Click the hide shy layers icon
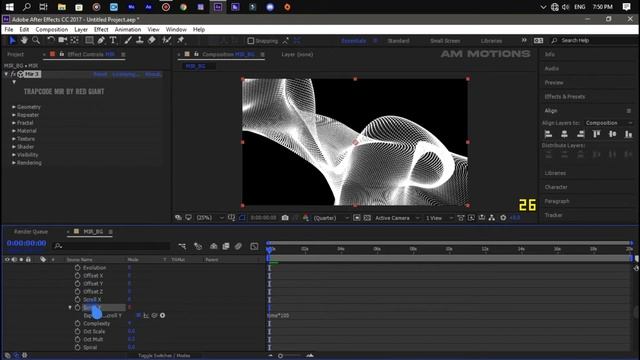Screen dimensions: 640x360 (x=213, y=246)
